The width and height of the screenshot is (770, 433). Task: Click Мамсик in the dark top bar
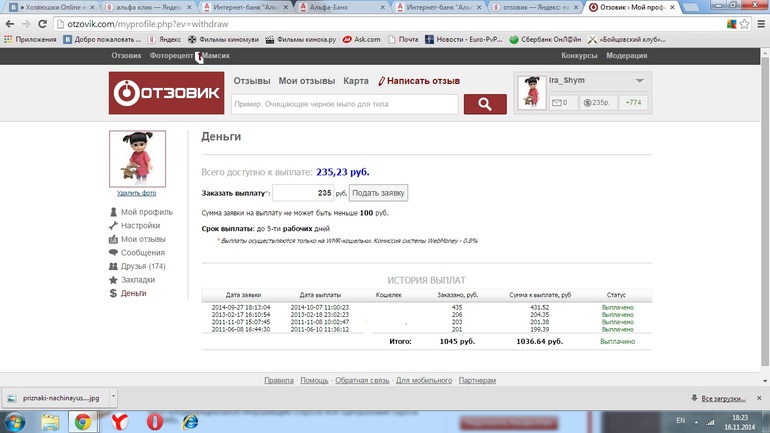pos(216,55)
